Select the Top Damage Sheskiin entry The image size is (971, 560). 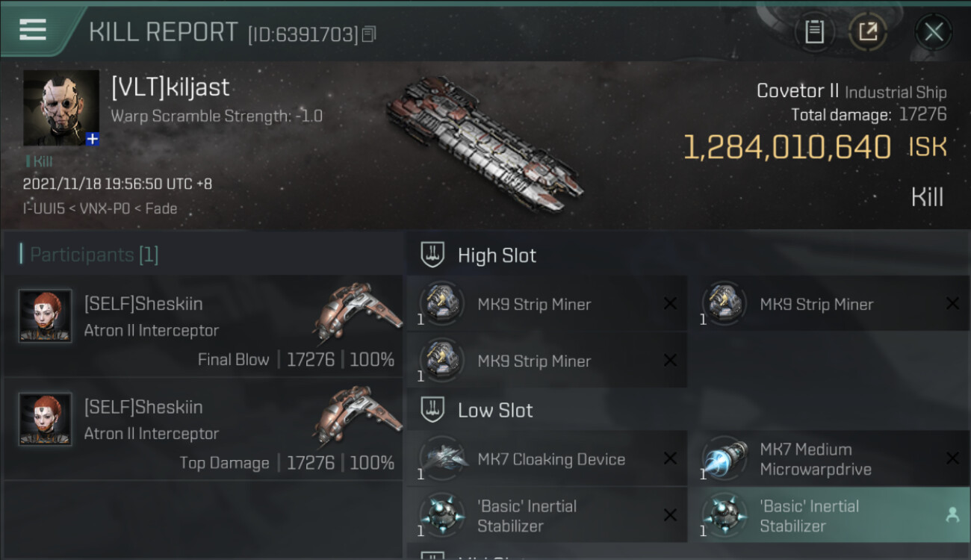click(x=203, y=429)
